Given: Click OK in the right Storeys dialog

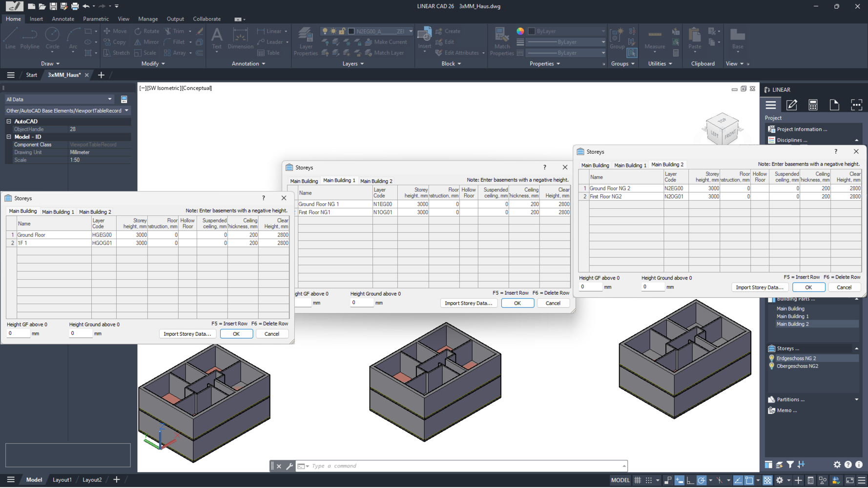Looking at the screenshot, I should point(808,287).
